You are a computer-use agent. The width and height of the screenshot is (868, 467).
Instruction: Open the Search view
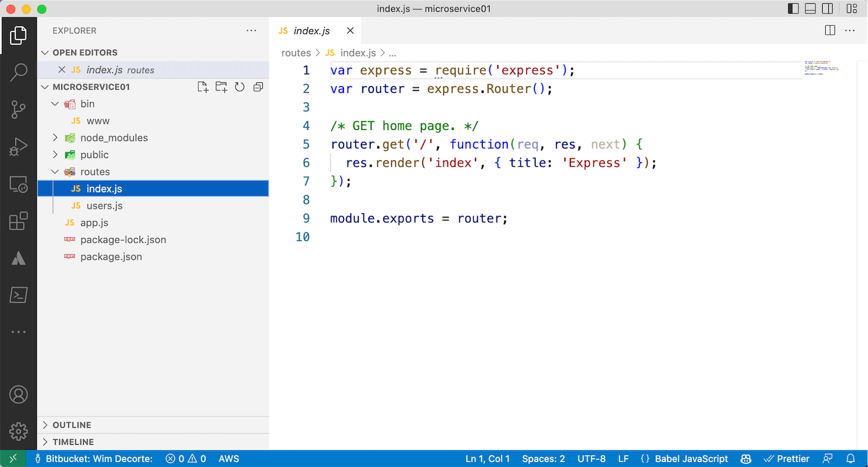pos(19,72)
